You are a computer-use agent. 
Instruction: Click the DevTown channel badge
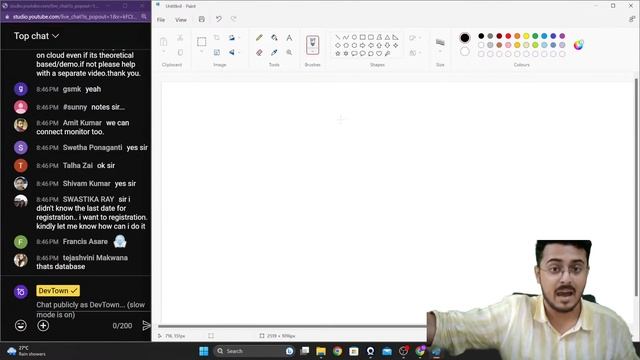point(58,291)
